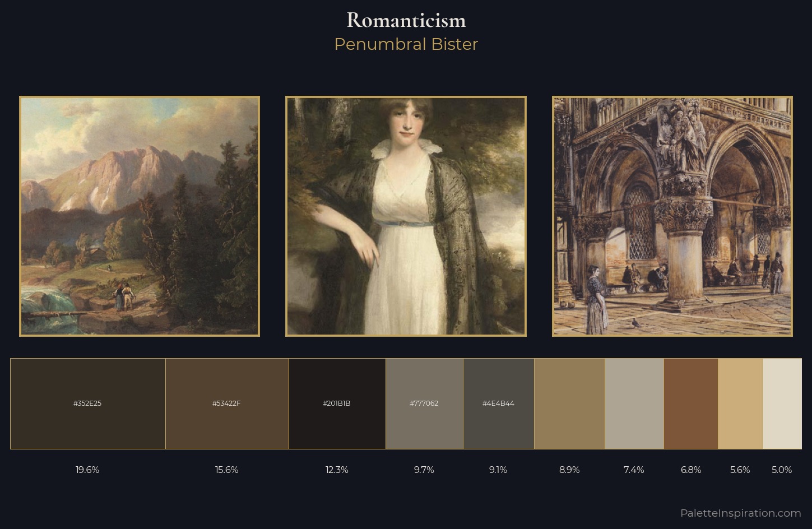The height and width of the screenshot is (529, 812).
Task: Click the 5.0% percentage label
Action: point(782,470)
